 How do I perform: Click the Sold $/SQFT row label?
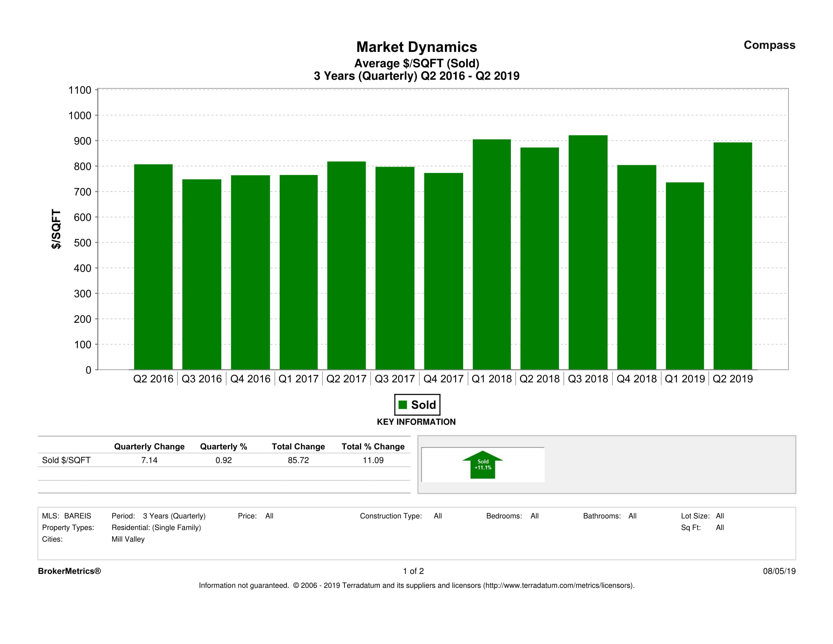[66, 460]
